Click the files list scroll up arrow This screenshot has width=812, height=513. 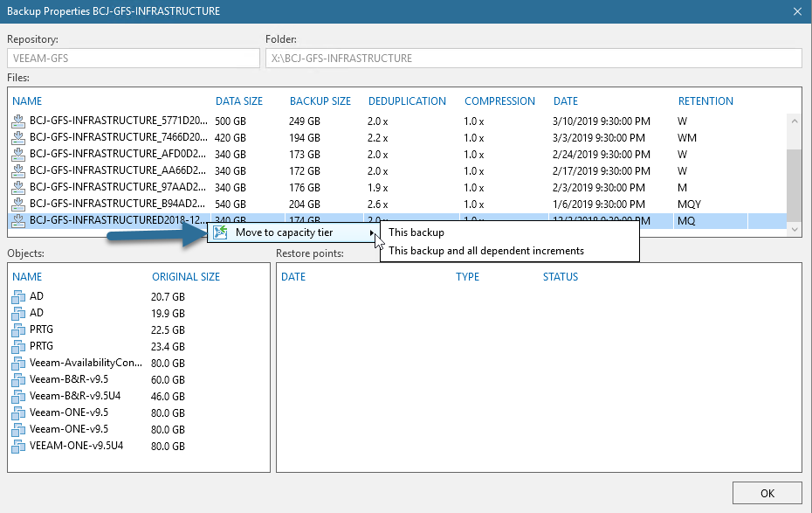point(795,121)
